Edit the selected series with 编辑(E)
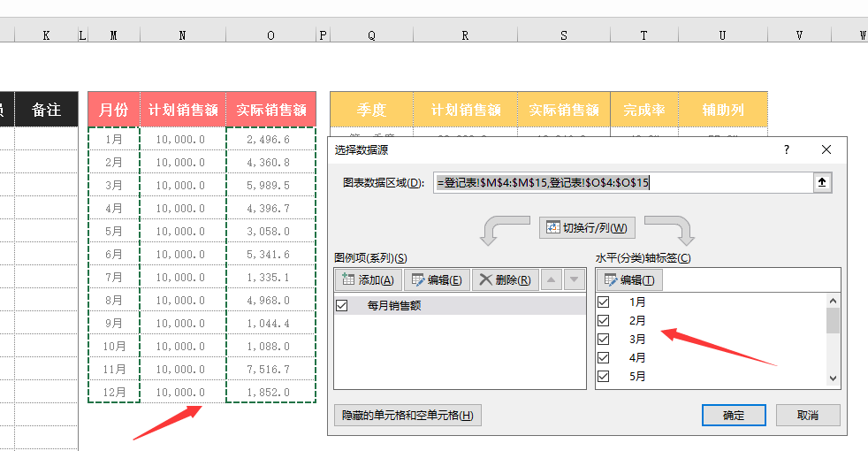Viewport: 868px width, 451px height. (437, 279)
